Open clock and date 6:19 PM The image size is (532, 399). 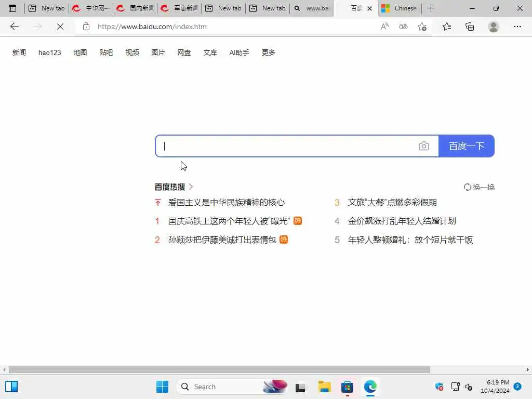[x=495, y=387]
